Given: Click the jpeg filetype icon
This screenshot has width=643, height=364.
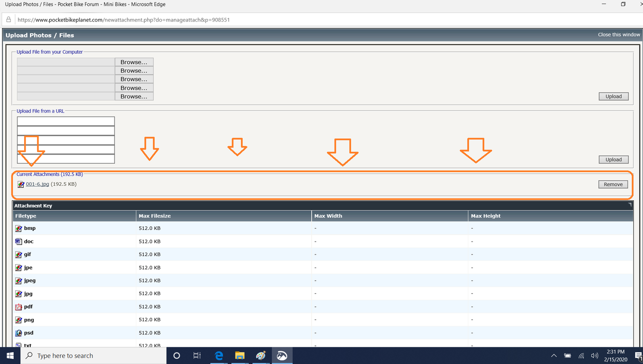Looking at the screenshot, I should 19,281.
